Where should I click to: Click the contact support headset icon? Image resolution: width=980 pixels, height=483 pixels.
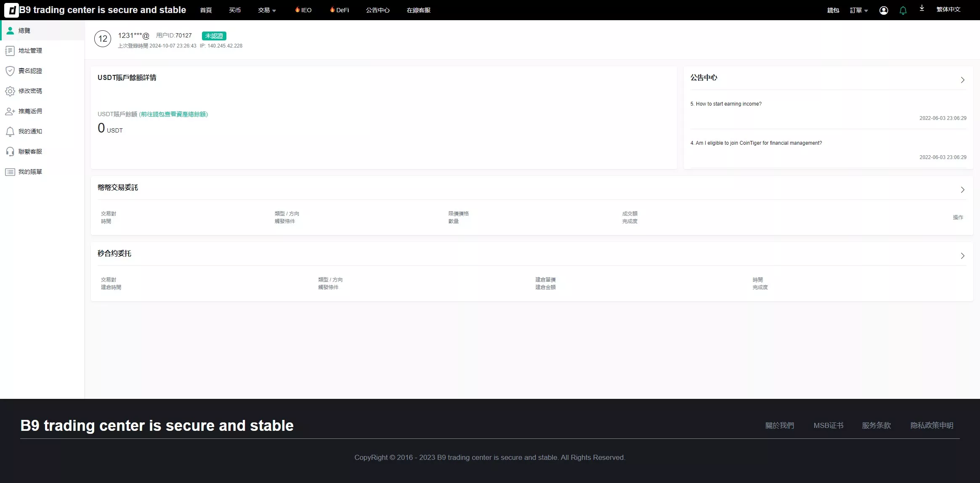click(10, 152)
